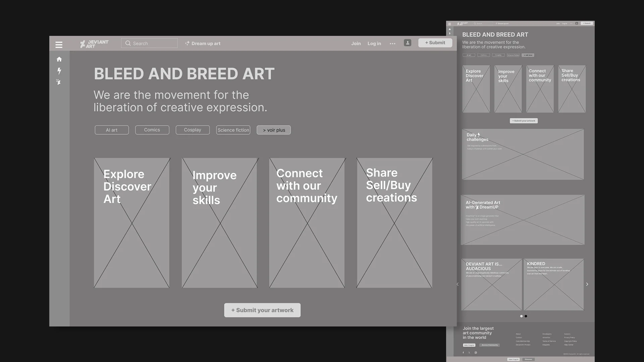
Task: Click the search magnifier icon
Action: coord(128,43)
